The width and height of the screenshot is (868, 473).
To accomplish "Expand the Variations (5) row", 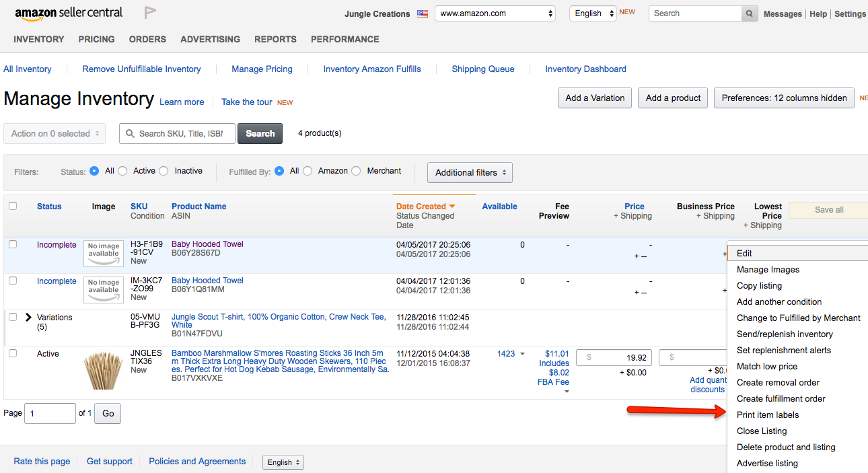I will point(28,317).
